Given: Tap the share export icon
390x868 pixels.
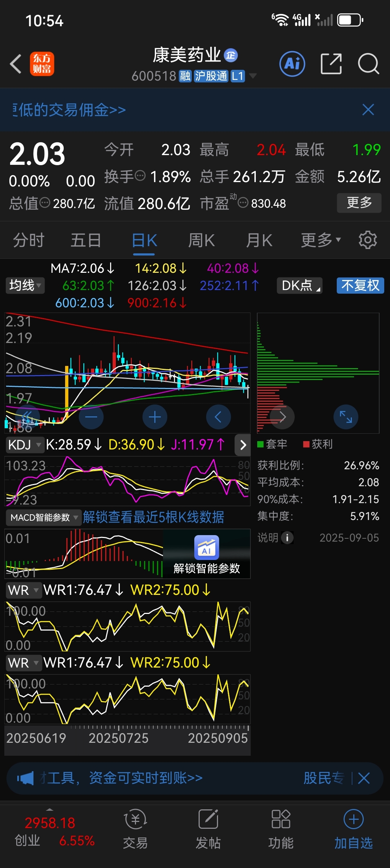Looking at the screenshot, I should point(331,64).
